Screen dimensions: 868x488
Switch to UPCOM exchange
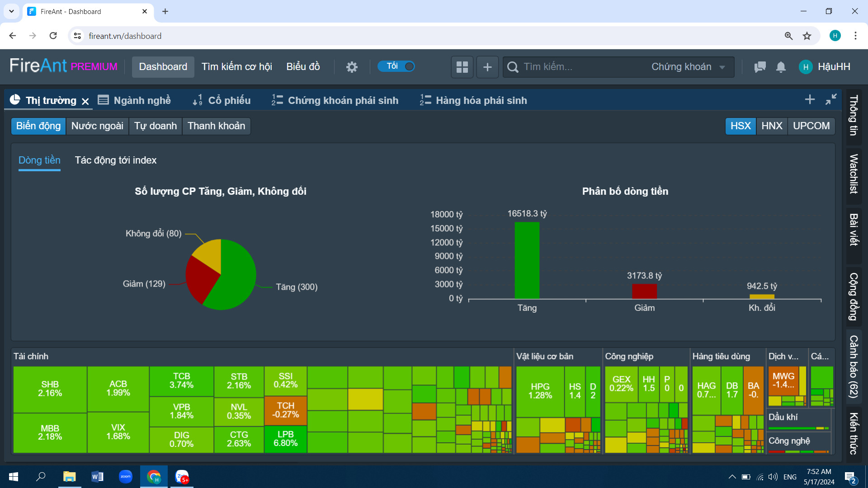(x=811, y=126)
